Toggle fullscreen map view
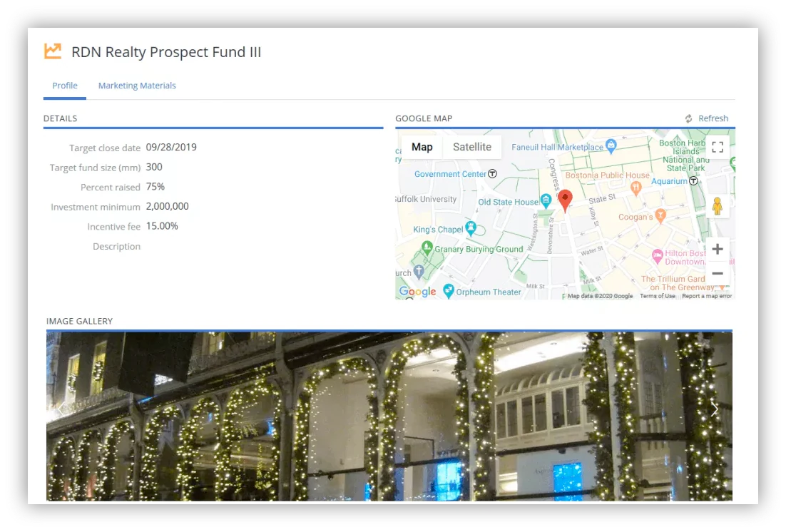 tap(718, 147)
